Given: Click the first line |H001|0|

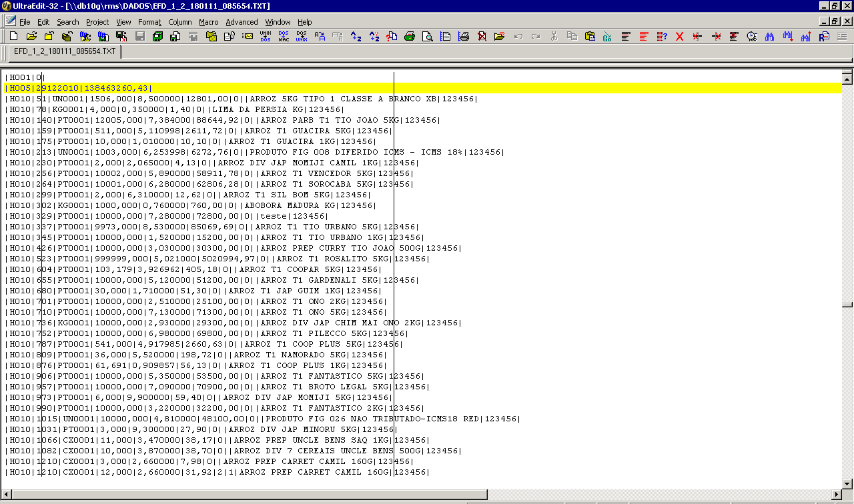Looking at the screenshot, I should click(x=25, y=77).
